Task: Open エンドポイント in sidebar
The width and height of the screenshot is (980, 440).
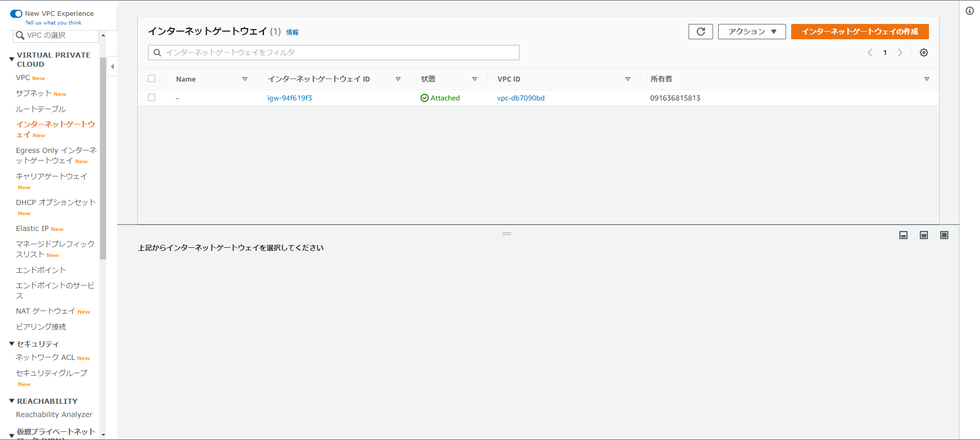Action: point(41,270)
